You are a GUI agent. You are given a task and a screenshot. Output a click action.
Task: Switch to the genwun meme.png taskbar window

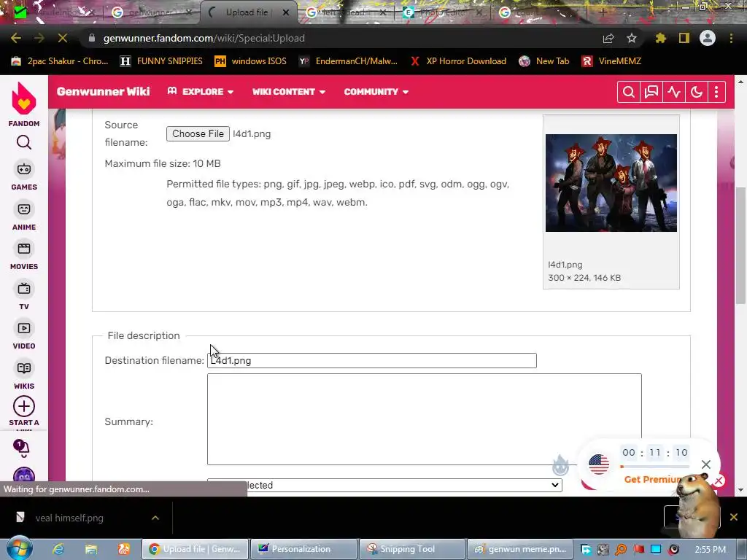coord(519,549)
